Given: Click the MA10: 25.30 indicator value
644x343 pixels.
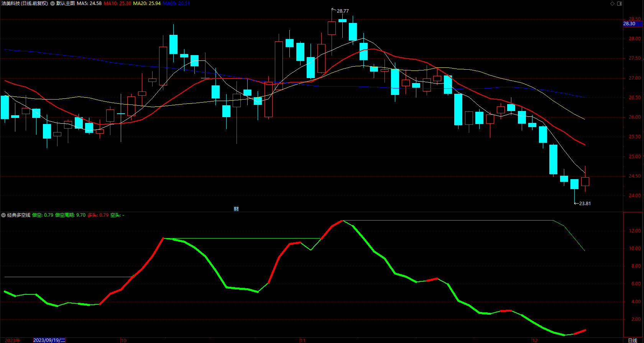Looking at the screenshot, I should [117, 3].
